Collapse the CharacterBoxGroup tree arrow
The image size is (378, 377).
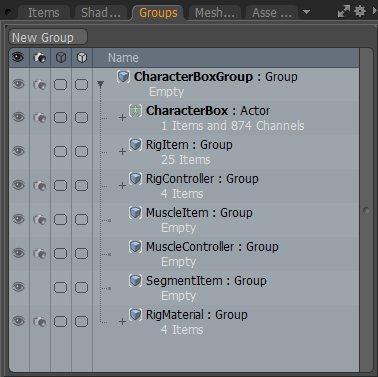pos(101,84)
